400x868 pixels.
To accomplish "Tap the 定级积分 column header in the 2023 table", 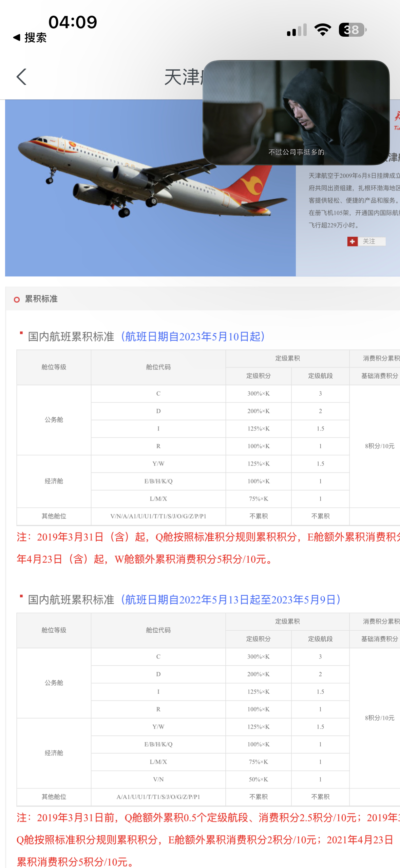I will [259, 376].
